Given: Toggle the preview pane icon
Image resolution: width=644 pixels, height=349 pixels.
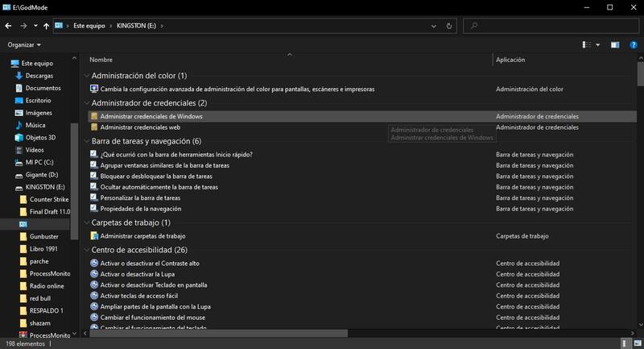Looking at the screenshot, I should [x=614, y=45].
